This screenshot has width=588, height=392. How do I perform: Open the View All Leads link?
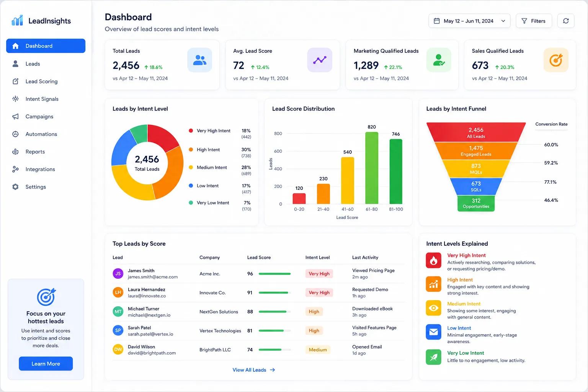(x=254, y=370)
